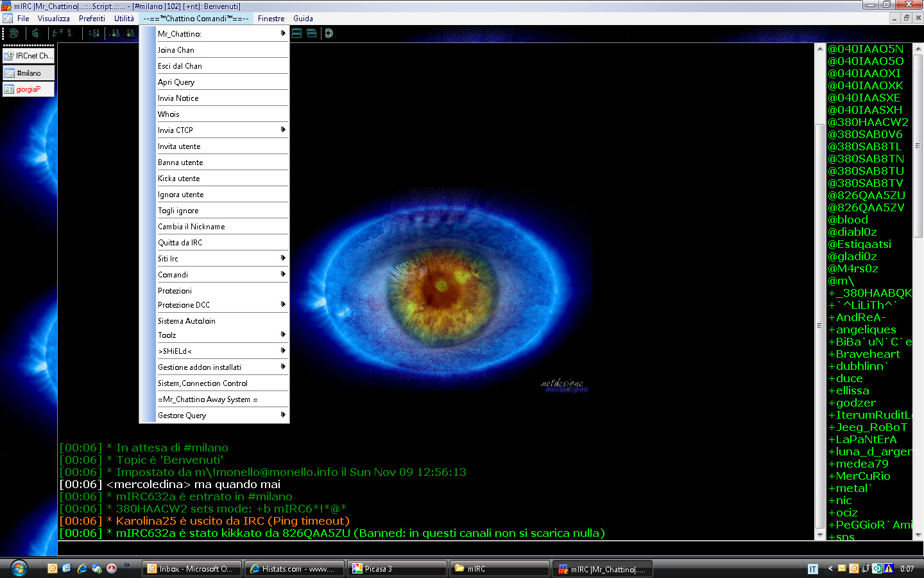Expand the Mr_Chattino: submenu
924x578 pixels.
[282, 33]
